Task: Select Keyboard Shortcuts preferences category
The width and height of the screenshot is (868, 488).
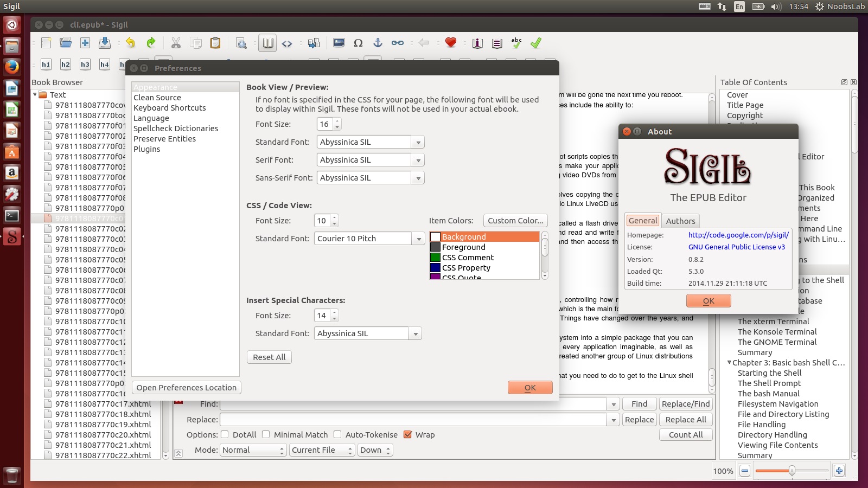Action: 170,108
